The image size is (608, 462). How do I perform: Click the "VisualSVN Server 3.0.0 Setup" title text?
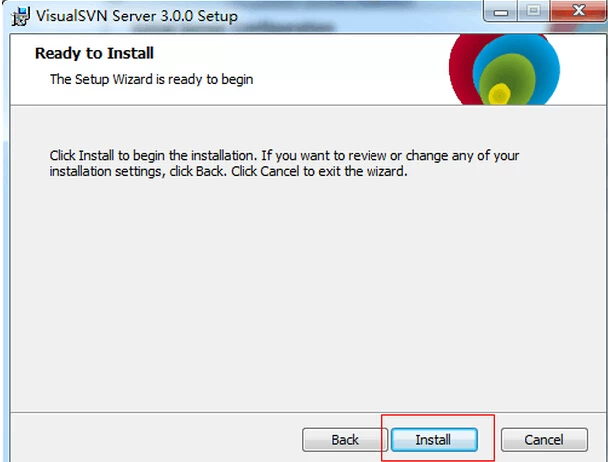(x=137, y=16)
